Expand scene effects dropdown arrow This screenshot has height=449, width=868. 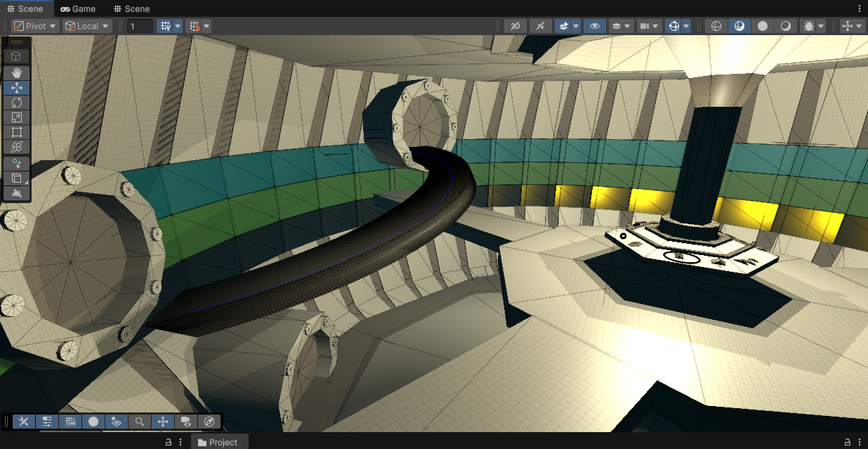click(x=576, y=26)
